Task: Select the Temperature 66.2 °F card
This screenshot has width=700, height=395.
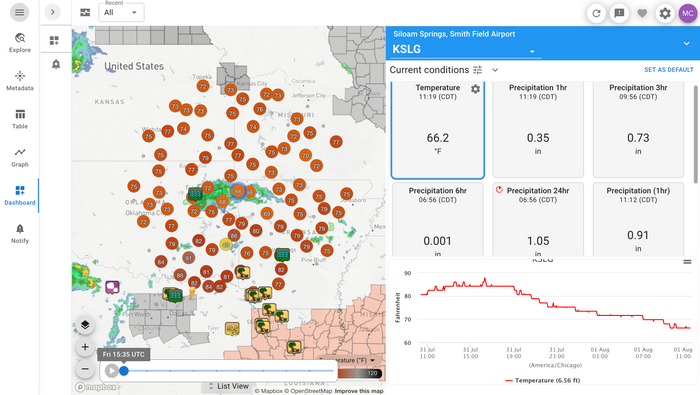Action: [438, 130]
